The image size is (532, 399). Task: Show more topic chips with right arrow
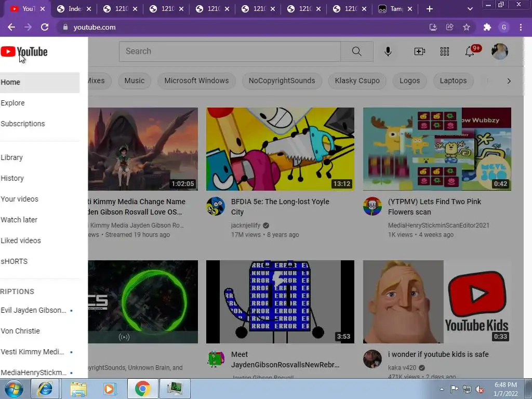[509, 81]
